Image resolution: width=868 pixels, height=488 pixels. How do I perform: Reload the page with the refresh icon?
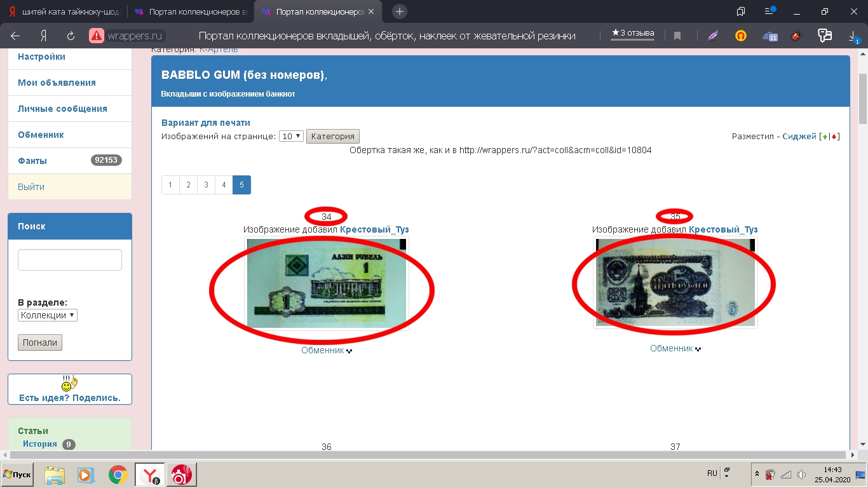click(x=71, y=36)
